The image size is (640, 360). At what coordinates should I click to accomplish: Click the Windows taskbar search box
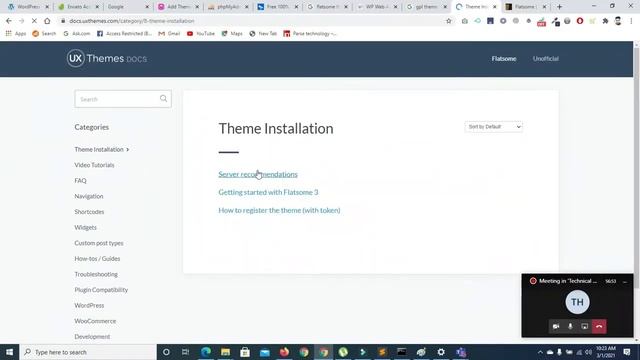click(x=88, y=352)
